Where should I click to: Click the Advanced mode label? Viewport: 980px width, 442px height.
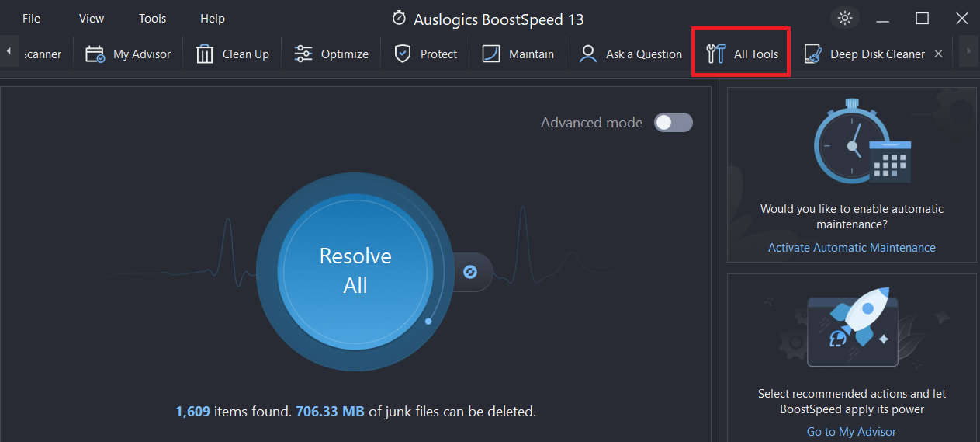[591, 123]
